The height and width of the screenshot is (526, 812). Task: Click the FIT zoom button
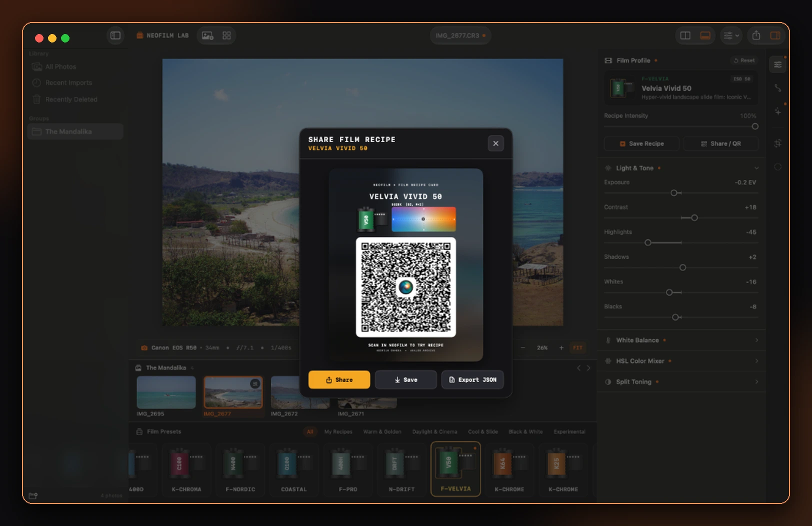[x=577, y=347]
